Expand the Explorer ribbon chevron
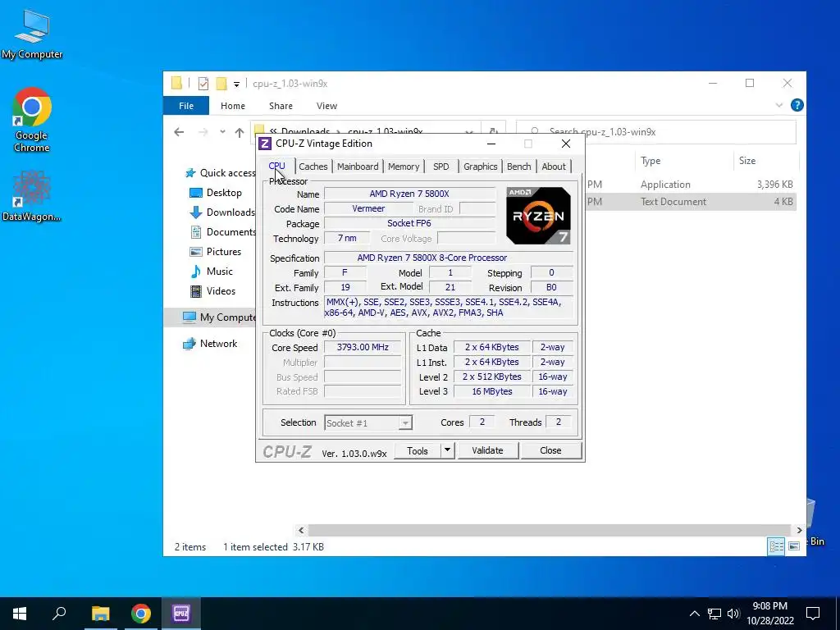This screenshot has width=840, height=630. pyautogui.click(x=779, y=106)
